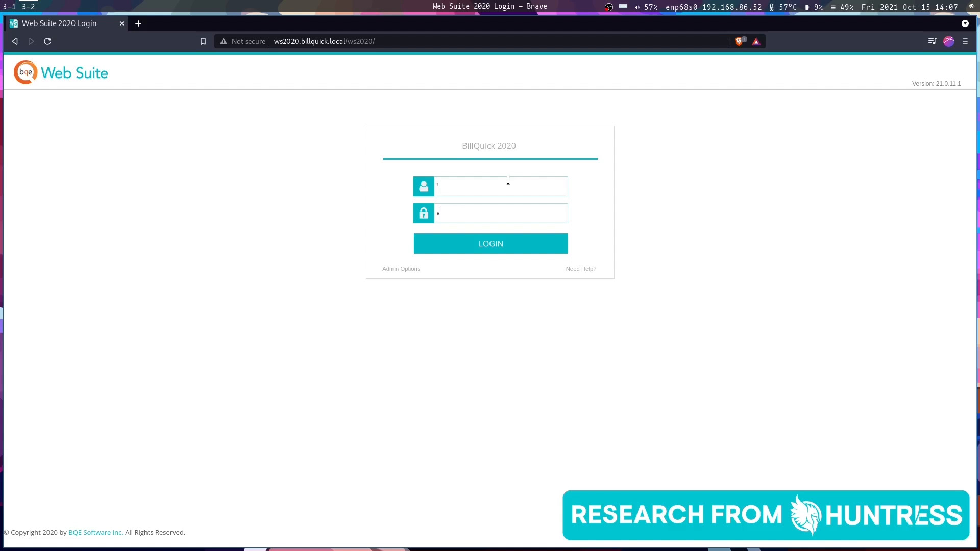Open the Brave hamburger menu
Screen dimensions: 980x551
[x=965, y=41]
